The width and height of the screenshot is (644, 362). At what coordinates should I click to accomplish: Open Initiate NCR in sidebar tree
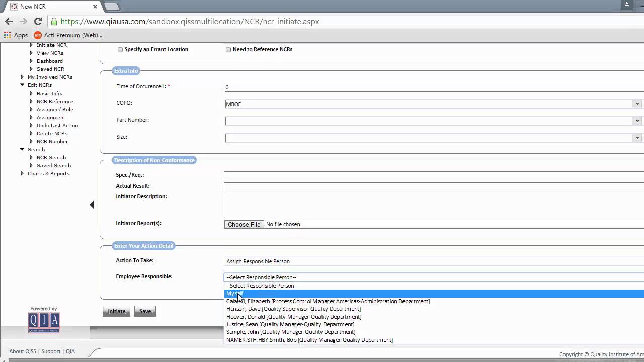click(51, 45)
